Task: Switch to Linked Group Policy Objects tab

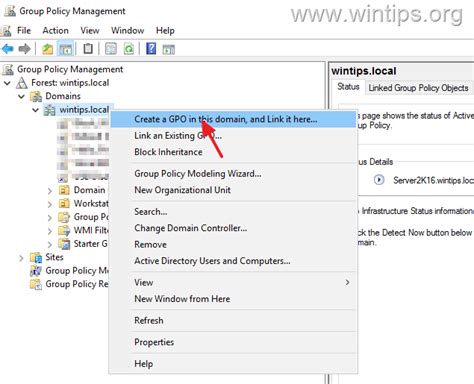Action: [418, 88]
